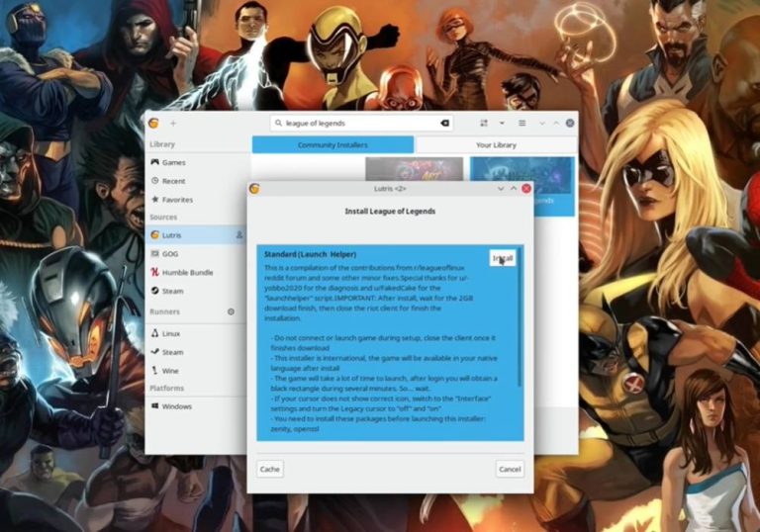Clear the league of legends search text
This screenshot has width=760, height=532.
444,123
